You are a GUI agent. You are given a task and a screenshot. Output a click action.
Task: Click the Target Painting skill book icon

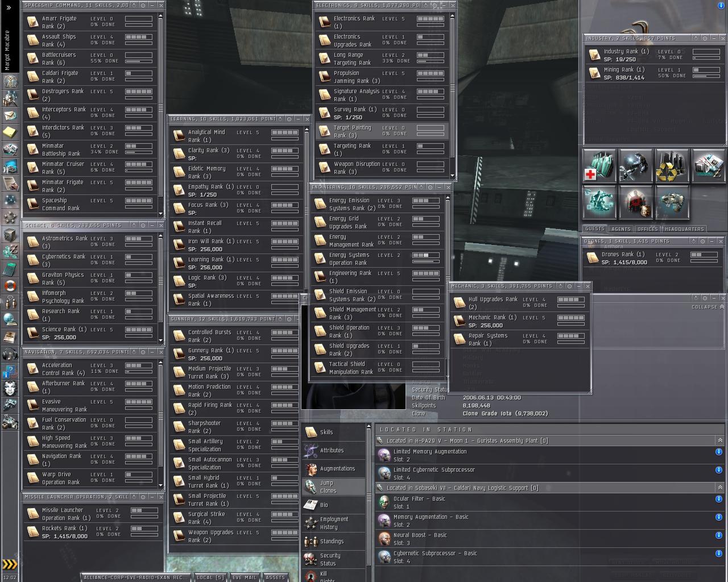(x=324, y=131)
